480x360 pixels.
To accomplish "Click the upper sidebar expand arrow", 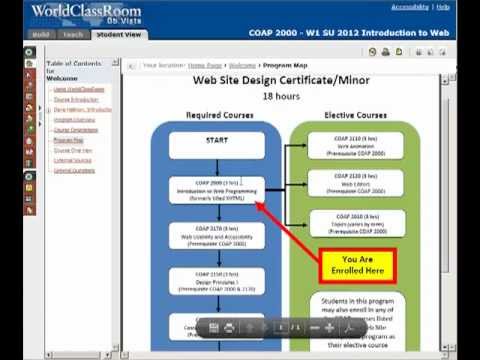I will click(40, 108).
